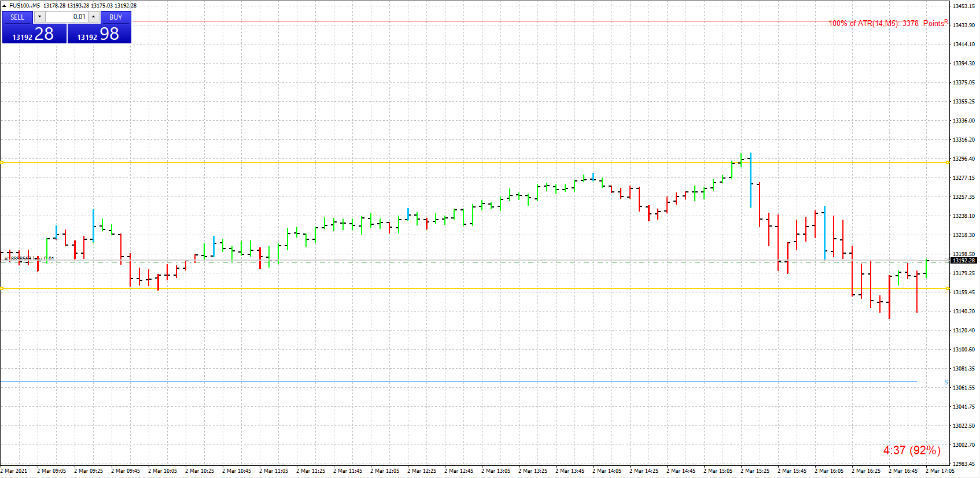Click the buy 0.01 order label on the chart

(29, 258)
